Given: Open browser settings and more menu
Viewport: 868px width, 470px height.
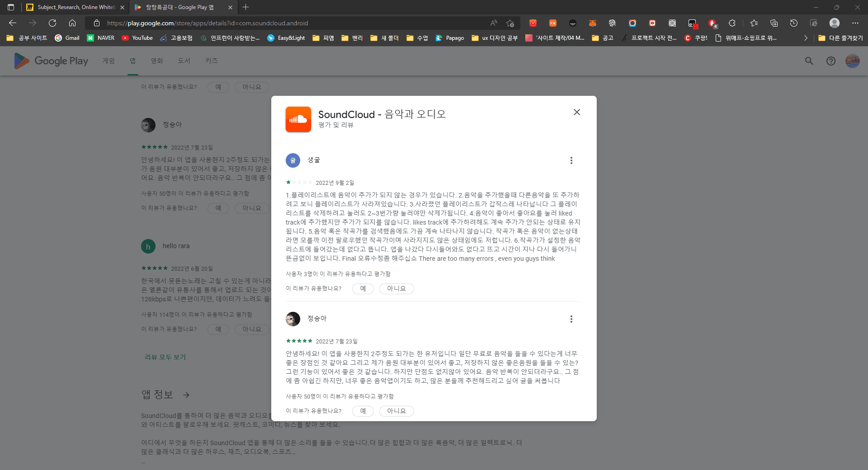Looking at the screenshot, I should [855, 23].
